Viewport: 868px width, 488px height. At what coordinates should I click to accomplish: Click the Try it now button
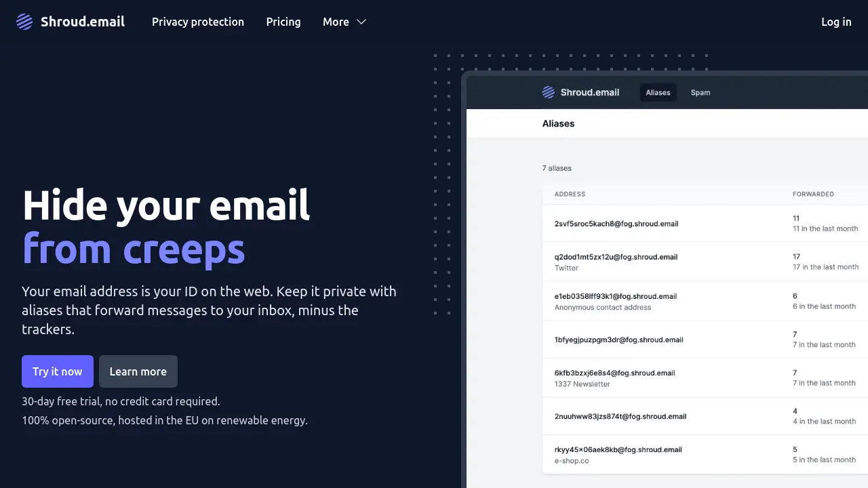click(57, 371)
